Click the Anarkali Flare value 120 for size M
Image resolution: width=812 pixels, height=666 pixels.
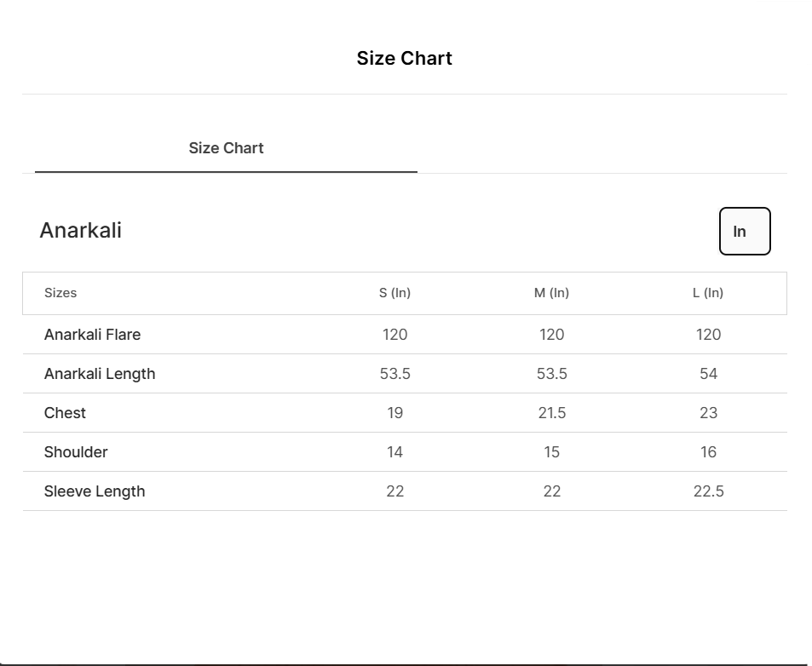(552, 335)
